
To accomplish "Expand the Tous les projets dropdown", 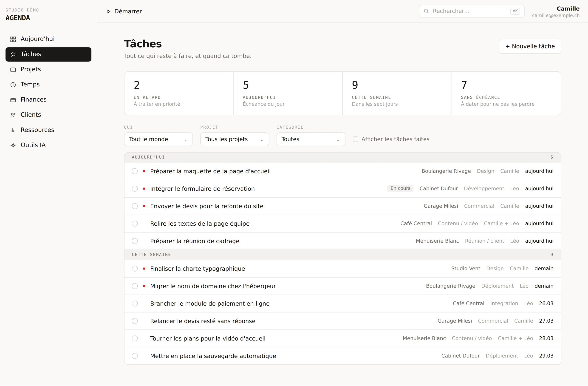I will click(235, 139).
